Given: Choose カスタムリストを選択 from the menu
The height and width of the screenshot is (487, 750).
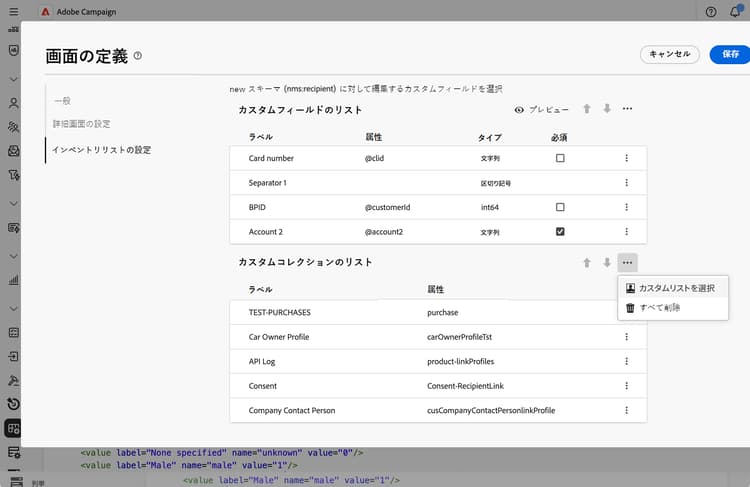Looking at the screenshot, I should (x=673, y=288).
